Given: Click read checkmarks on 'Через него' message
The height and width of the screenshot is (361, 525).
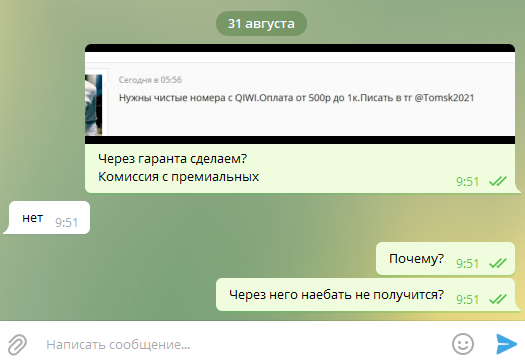Looking at the screenshot, I should pyautogui.click(x=498, y=299).
